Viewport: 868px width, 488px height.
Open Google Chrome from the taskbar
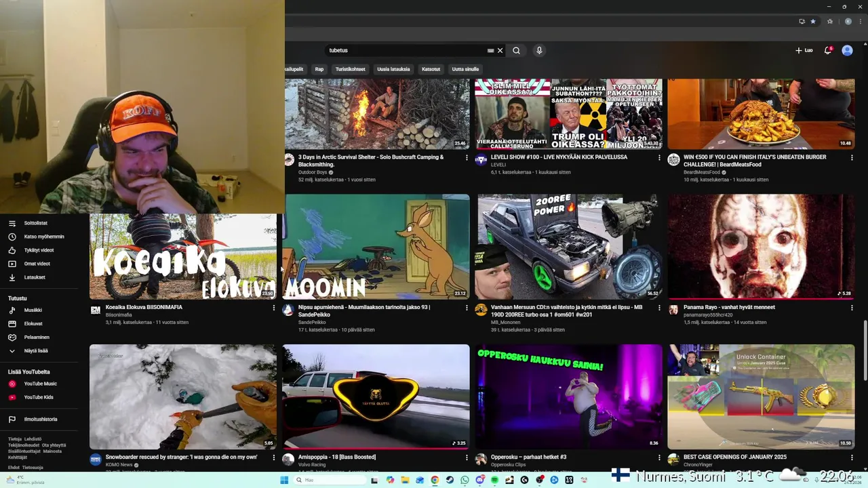tap(435, 480)
